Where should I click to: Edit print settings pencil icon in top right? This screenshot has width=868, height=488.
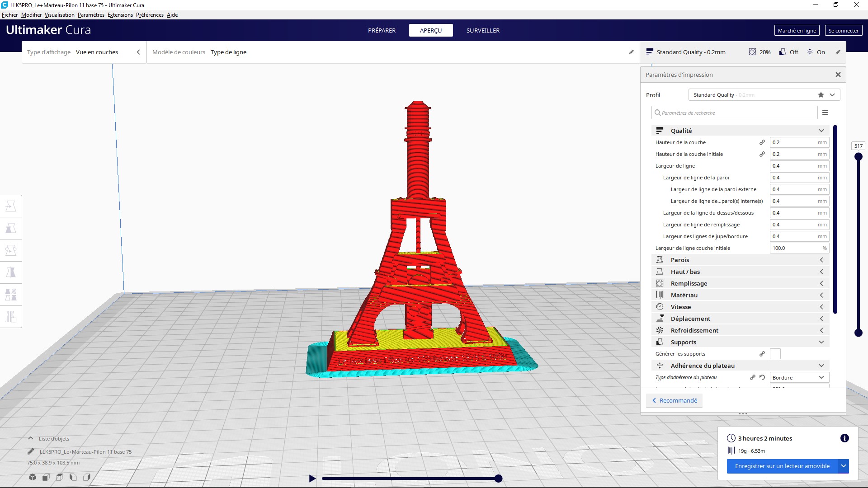pos(838,52)
